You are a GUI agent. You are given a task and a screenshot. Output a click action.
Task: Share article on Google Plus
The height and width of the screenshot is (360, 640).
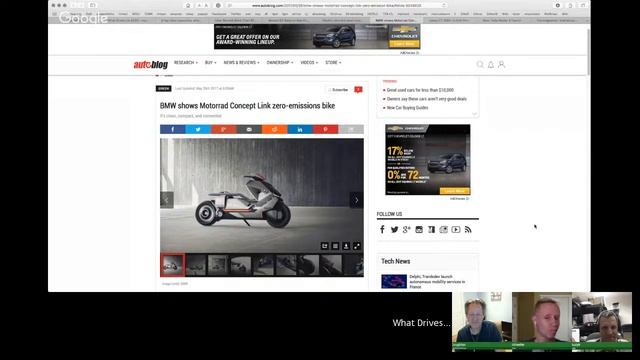coord(224,129)
